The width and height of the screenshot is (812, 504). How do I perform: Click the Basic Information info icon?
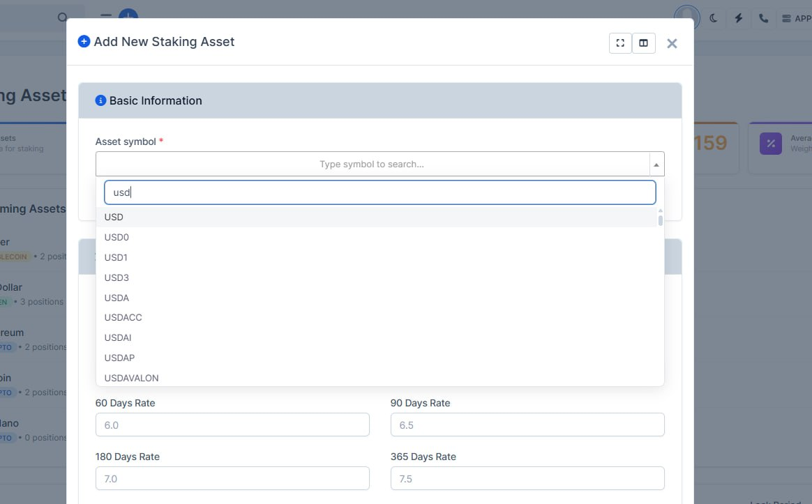coord(100,100)
